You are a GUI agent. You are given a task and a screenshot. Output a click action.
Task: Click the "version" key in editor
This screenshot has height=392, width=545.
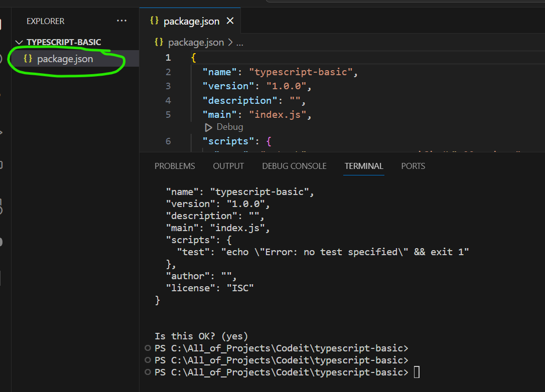pyautogui.click(x=228, y=86)
